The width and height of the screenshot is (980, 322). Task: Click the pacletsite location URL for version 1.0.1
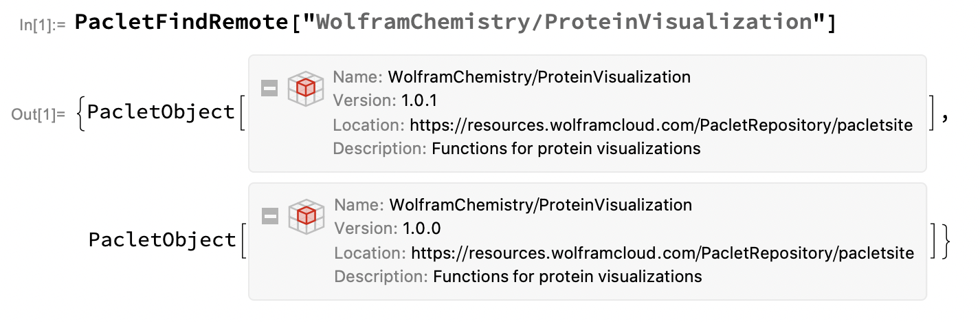tap(661, 125)
